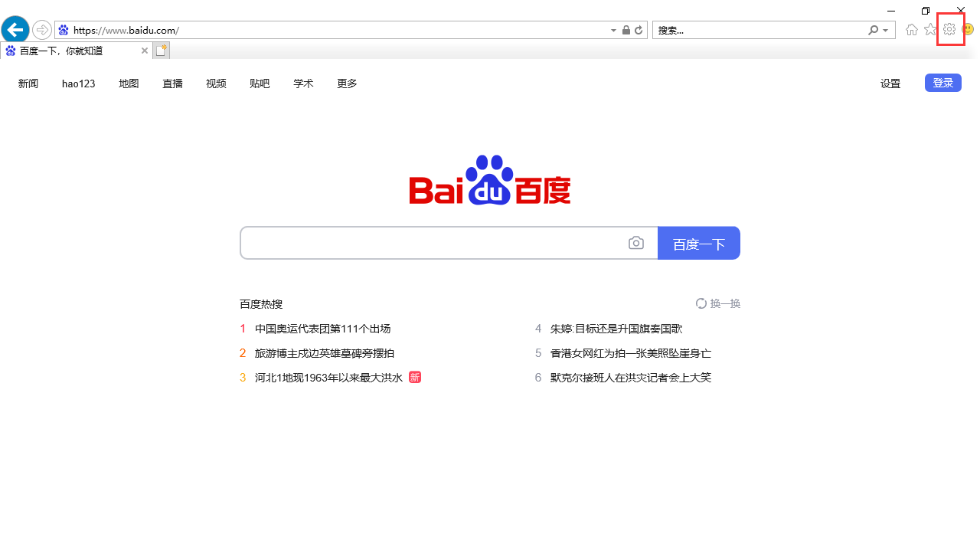Click the 百度一下 search button

pos(699,243)
